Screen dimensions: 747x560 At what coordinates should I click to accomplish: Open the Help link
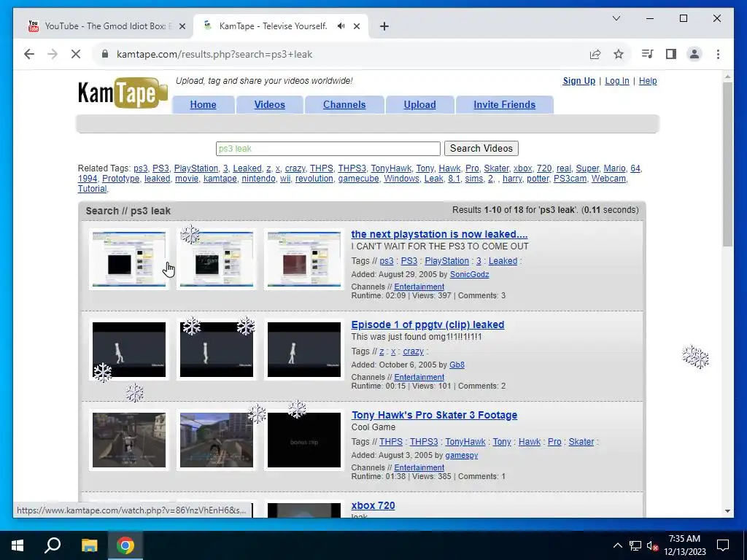point(648,81)
